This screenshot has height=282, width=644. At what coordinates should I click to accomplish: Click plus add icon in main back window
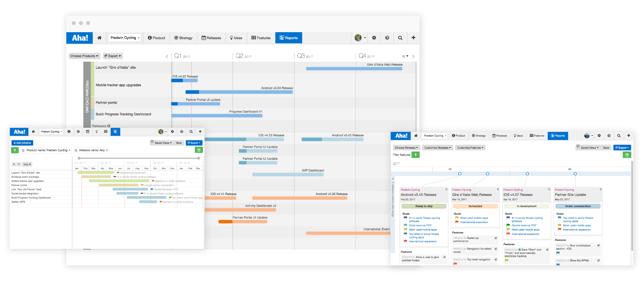click(413, 38)
